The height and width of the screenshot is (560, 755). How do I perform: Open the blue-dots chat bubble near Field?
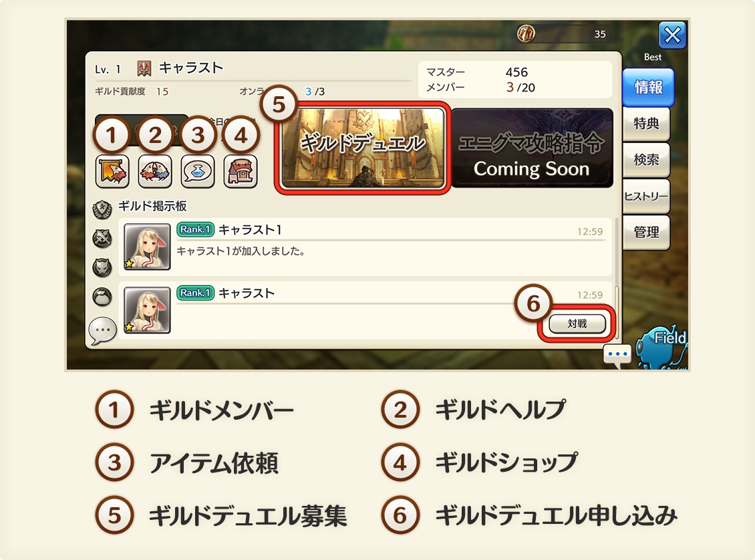click(x=617, y=356)
